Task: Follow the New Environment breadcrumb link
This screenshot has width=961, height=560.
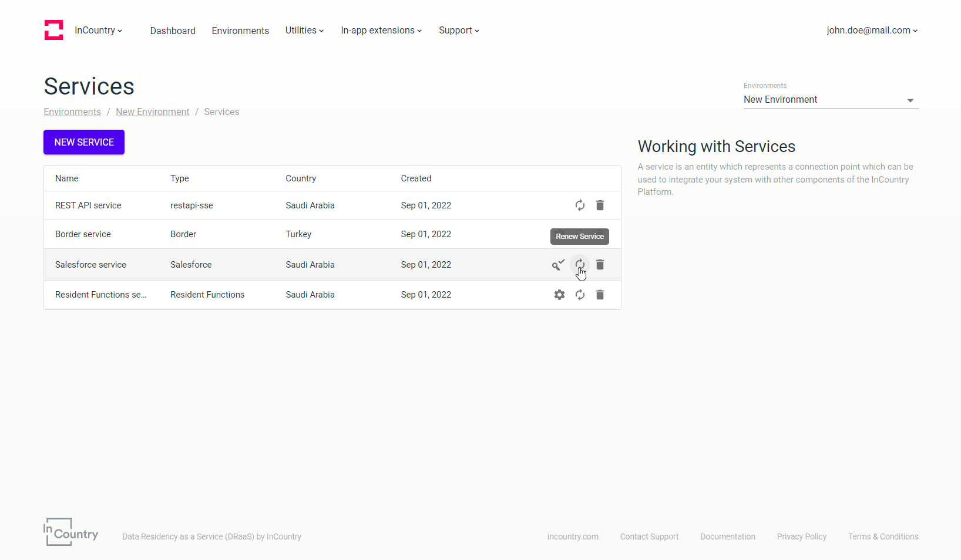Action: (152, 112)
